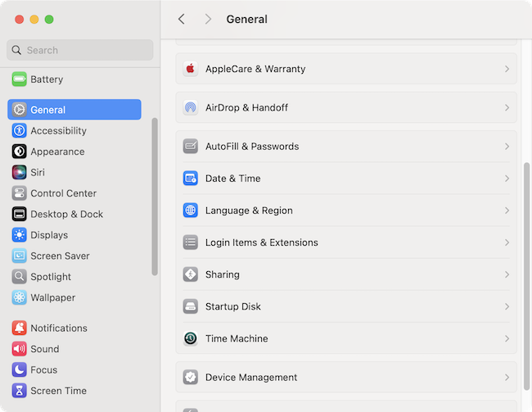Click the Sharing icon in list
Image resolution: width=532 pixels, height=412 pixels.
coord(191,274)
